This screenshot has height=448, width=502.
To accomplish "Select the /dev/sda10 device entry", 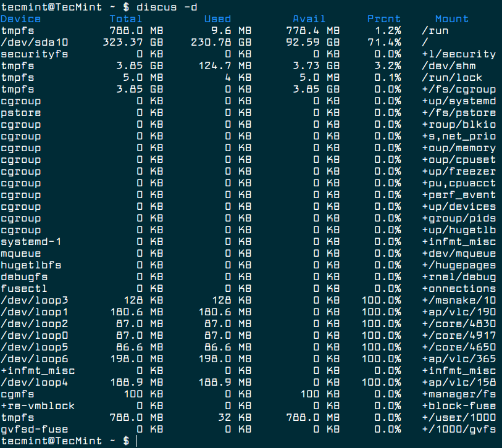I will (33, 42).
